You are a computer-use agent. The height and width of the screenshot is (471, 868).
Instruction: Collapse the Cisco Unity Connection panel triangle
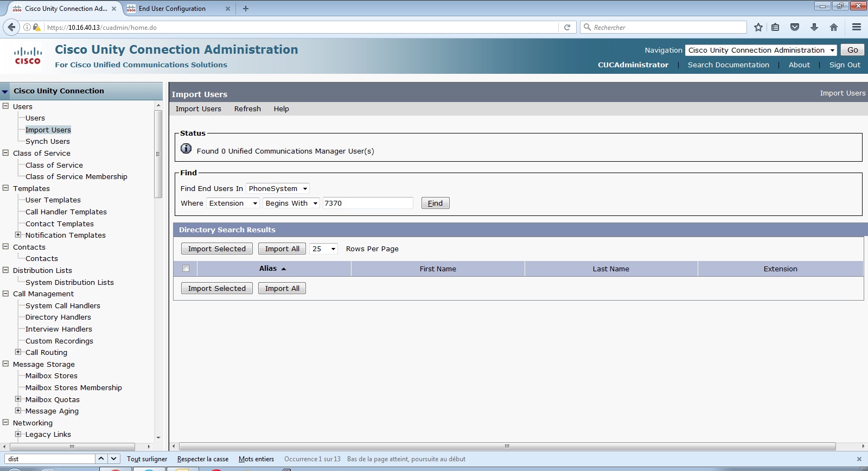click(x=5, y=92)
